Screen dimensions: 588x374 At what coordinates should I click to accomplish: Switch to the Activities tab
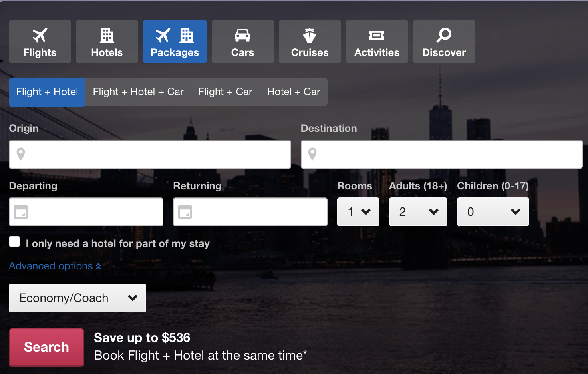click(377, 42)
